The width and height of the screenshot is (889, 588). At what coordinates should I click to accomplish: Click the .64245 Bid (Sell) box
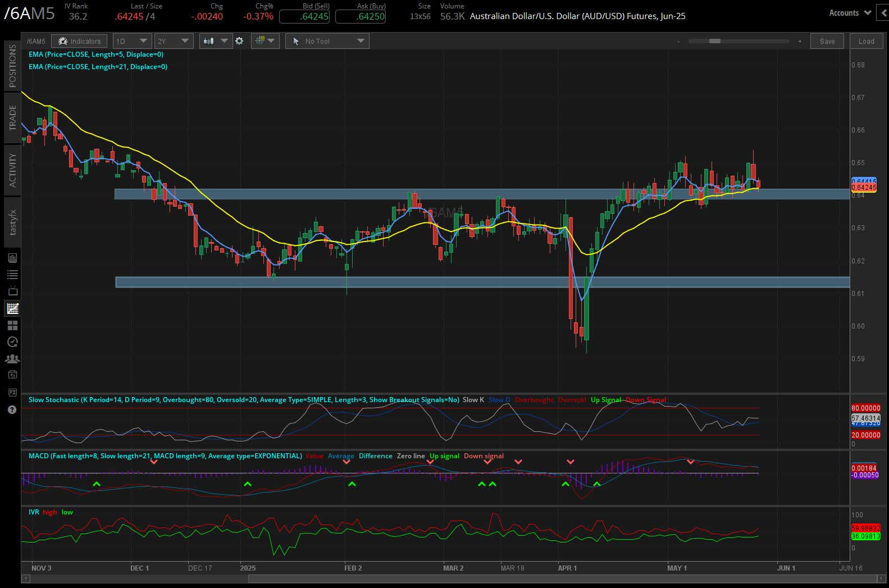coord(304,16)
